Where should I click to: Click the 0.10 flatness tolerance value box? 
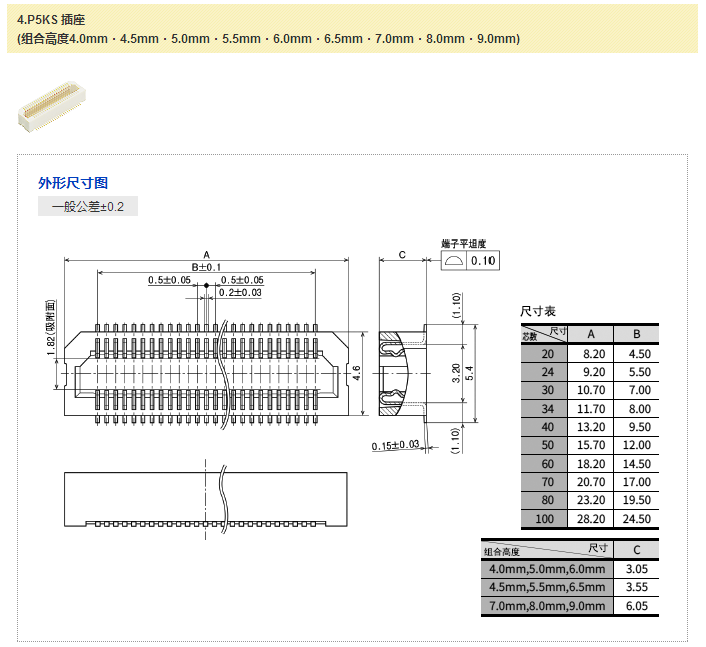(483, 261)
